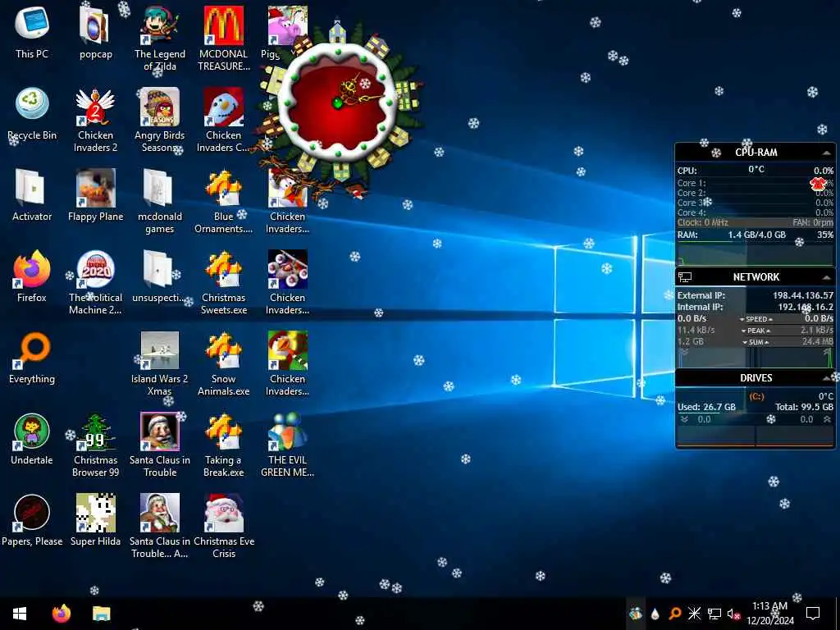Select the Snow Animals.exe icon
Screen dimensions: 840x630
click(x=223, y=363)
